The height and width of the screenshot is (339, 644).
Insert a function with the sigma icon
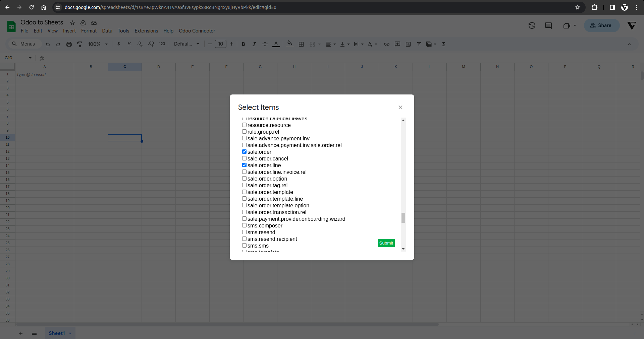(x=443, y=44)
